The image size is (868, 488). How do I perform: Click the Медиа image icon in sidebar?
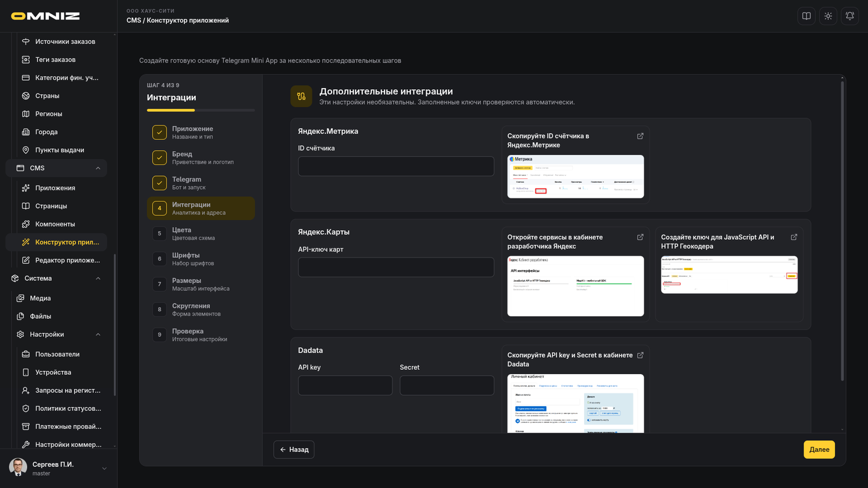[x=20, y=298]
